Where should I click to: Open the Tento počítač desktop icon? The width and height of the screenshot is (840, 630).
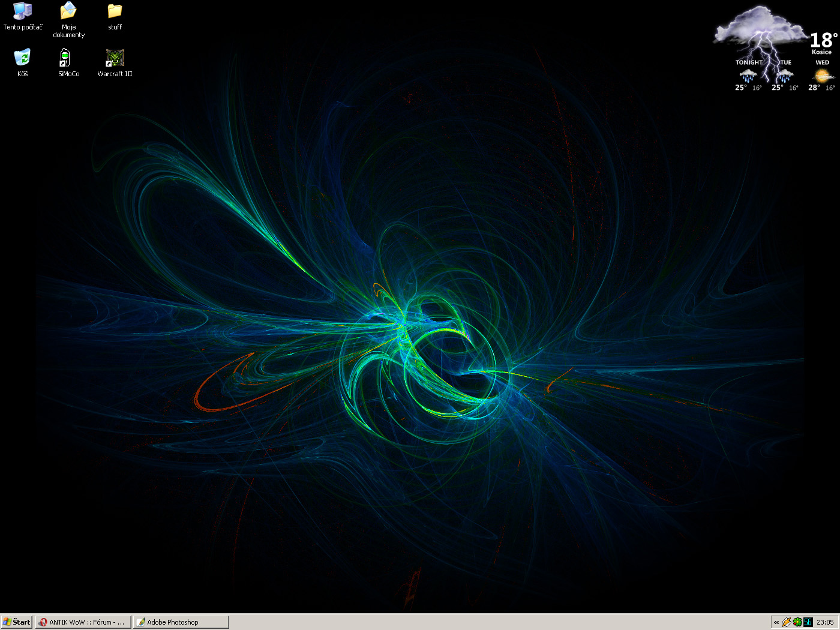22,11
